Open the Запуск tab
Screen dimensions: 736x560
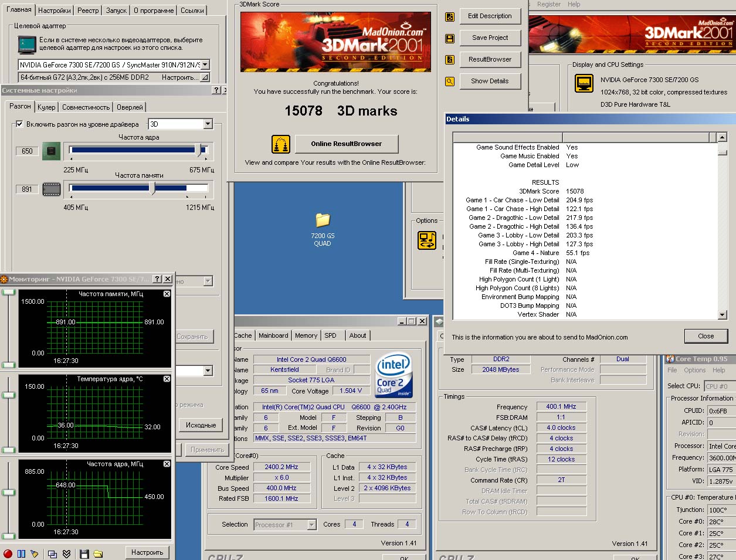click(116, 11)
